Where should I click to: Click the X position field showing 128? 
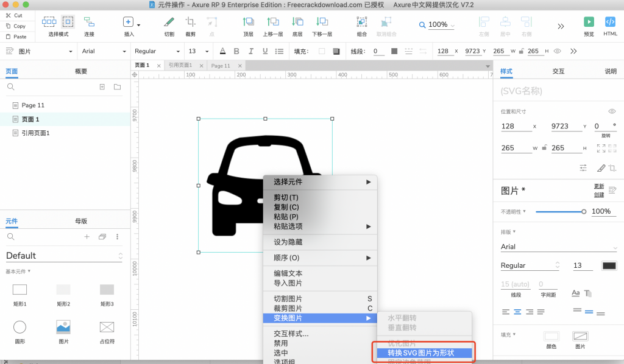point(516,127)
